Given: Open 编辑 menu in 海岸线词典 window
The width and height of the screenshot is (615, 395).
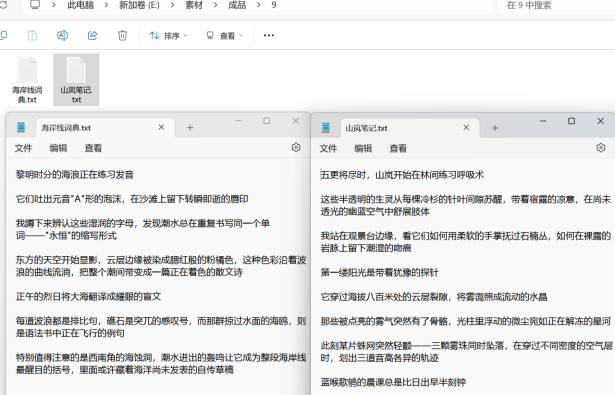Looking at the screenshot, I should click(x=58, y=148).
